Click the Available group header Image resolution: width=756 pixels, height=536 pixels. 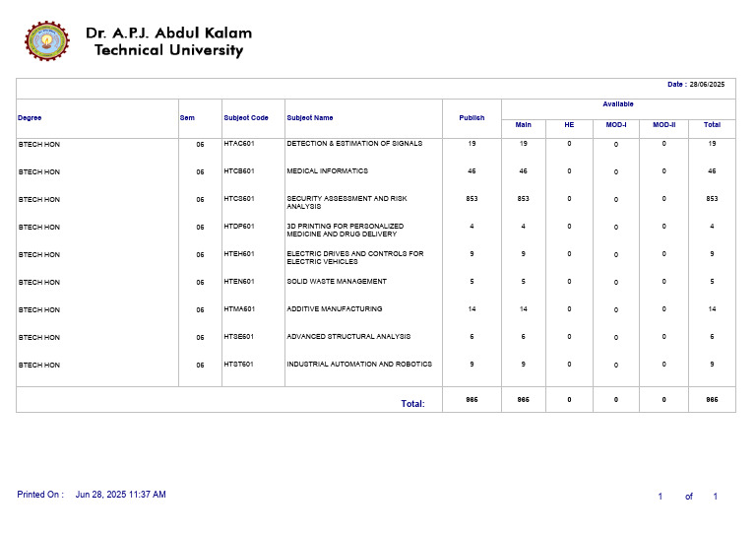tap(618, 104)
